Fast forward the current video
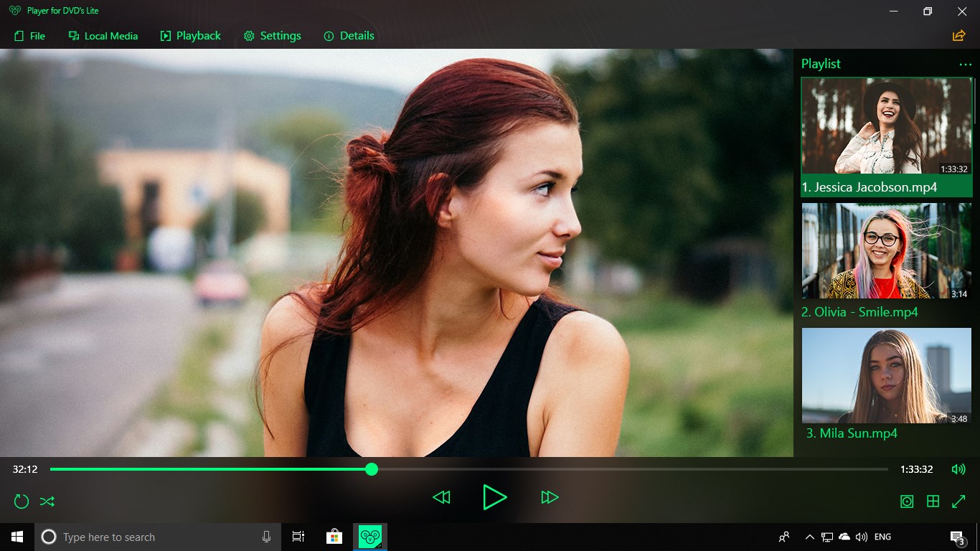 [x=550, y=497]
